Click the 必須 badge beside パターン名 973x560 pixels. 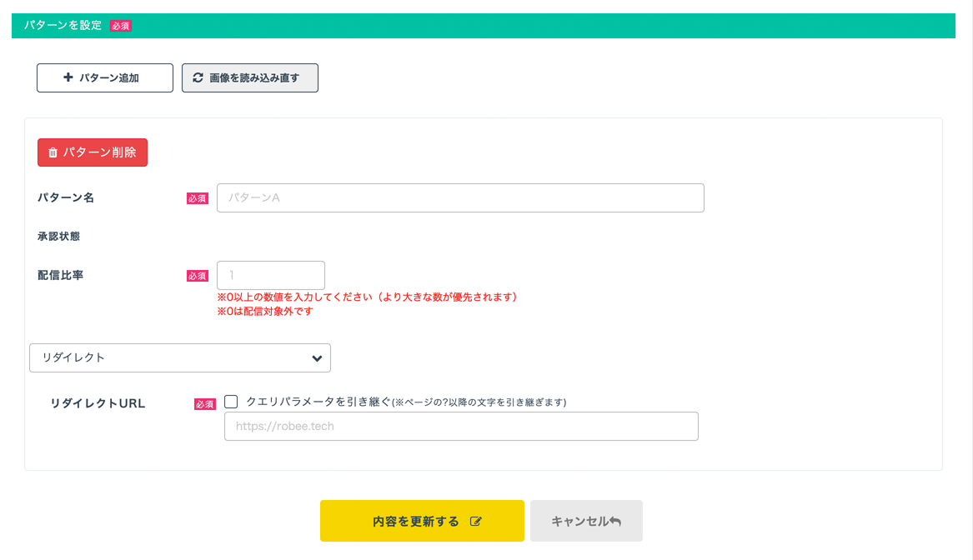pyautogui.click(x=198, y=199)
